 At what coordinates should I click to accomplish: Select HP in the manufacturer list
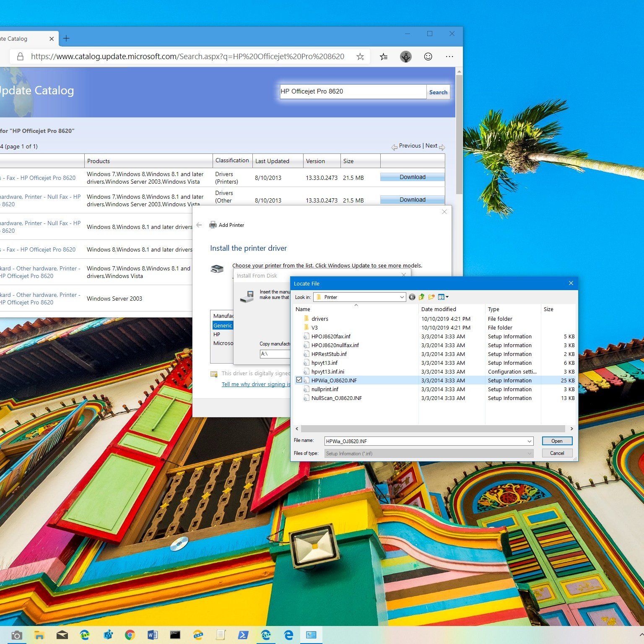point(217,334)
